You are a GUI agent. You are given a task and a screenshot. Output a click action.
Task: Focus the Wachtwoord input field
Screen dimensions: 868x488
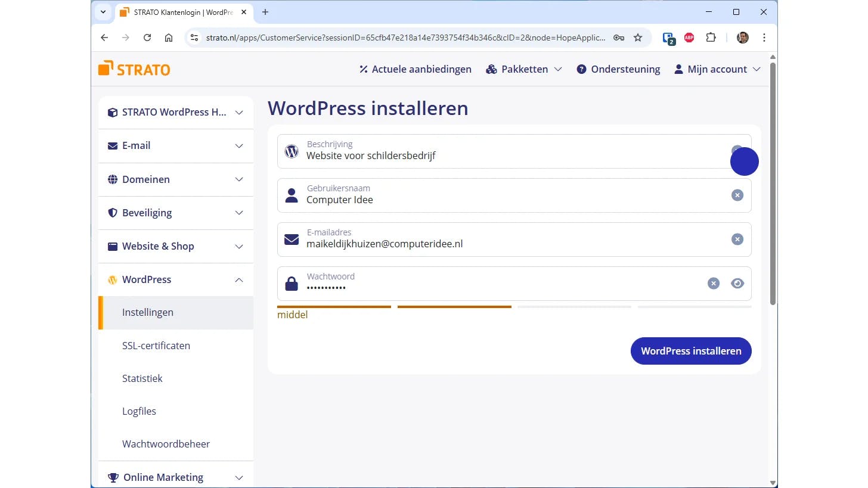[x=514, y=284]
